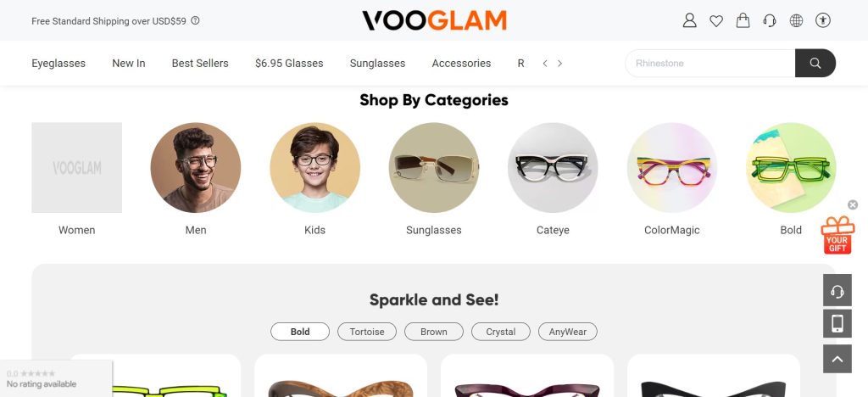Open the user account icon

689,20
